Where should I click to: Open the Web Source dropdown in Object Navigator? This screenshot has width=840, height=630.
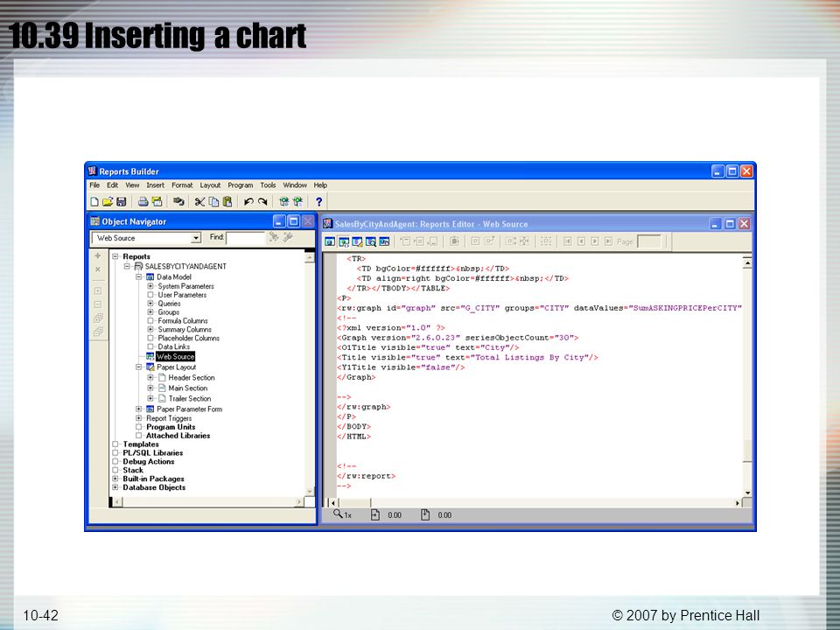[196, 238]
